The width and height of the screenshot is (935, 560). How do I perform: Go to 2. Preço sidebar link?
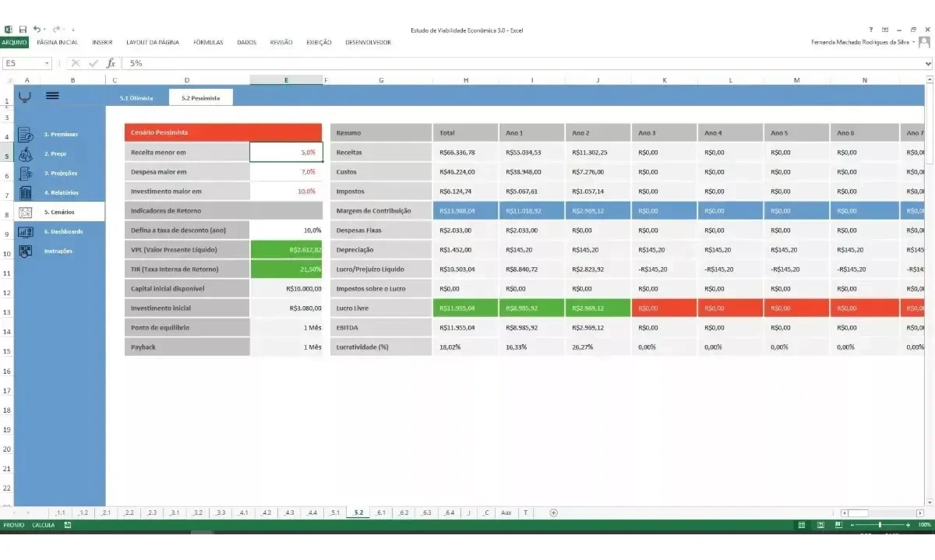click(x=55, y=153)
